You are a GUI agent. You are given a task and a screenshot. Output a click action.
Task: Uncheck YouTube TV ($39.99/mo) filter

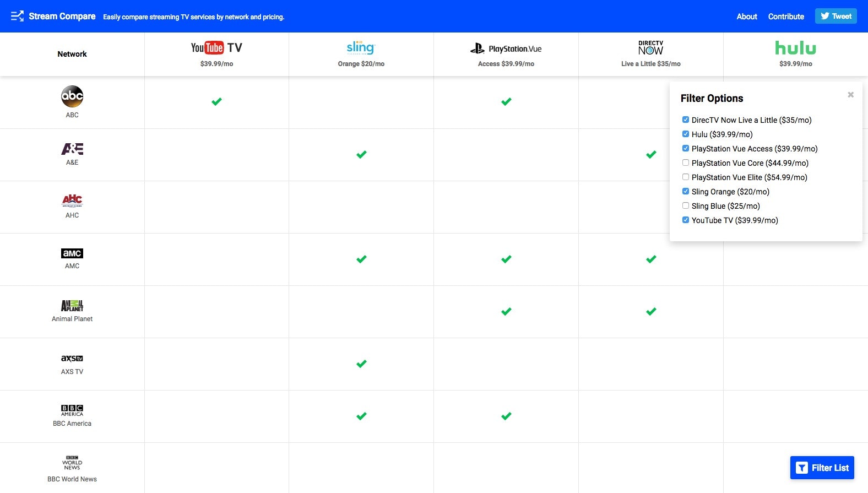tap(686, 220)
